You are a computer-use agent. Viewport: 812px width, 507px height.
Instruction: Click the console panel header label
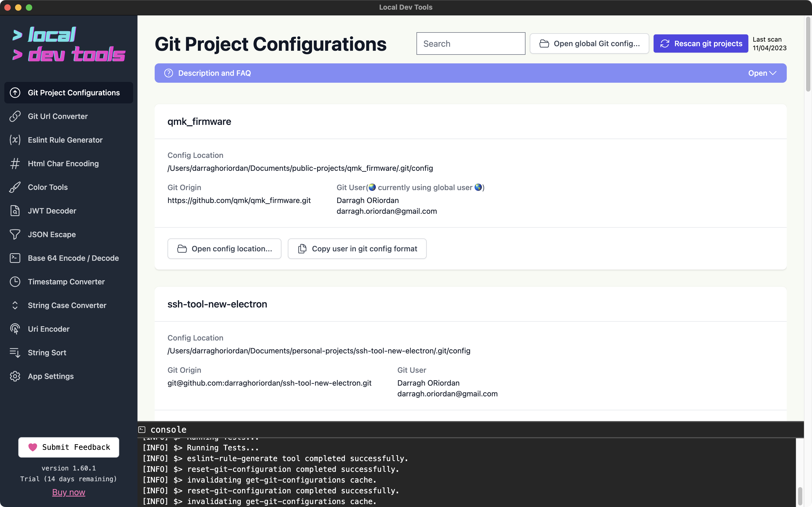[168, 430]
